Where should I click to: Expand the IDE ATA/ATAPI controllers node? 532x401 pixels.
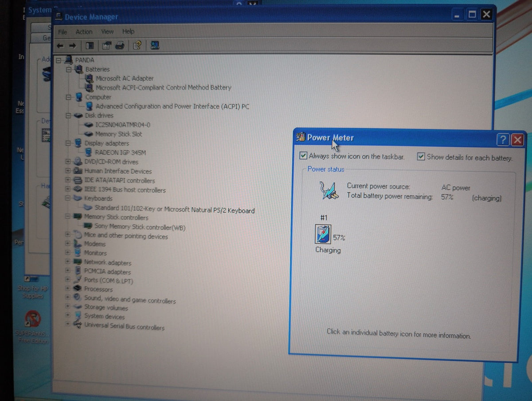68,181
